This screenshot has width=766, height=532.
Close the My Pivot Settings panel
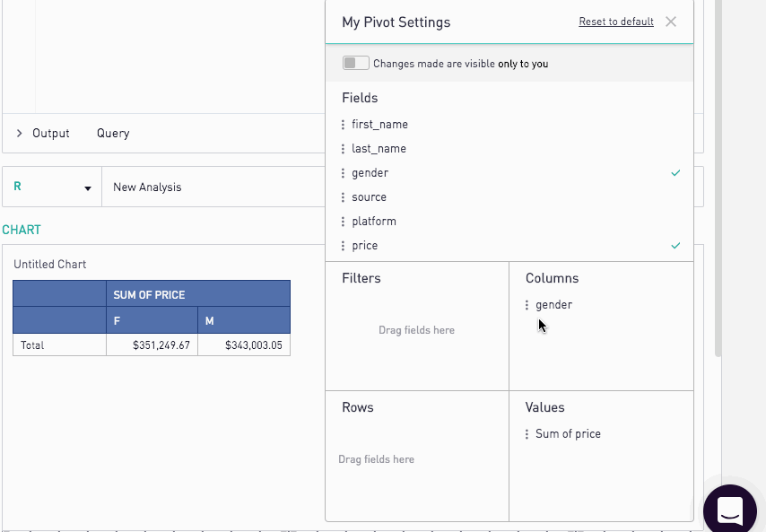670,22
